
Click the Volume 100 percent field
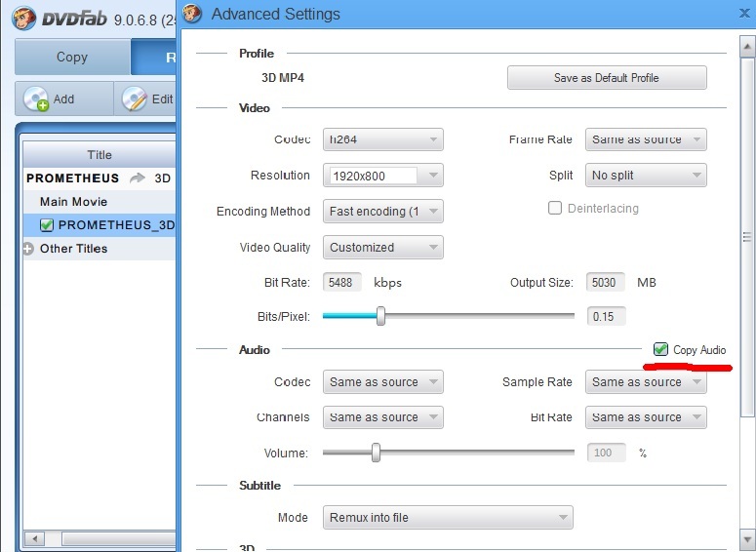[606, 453]
